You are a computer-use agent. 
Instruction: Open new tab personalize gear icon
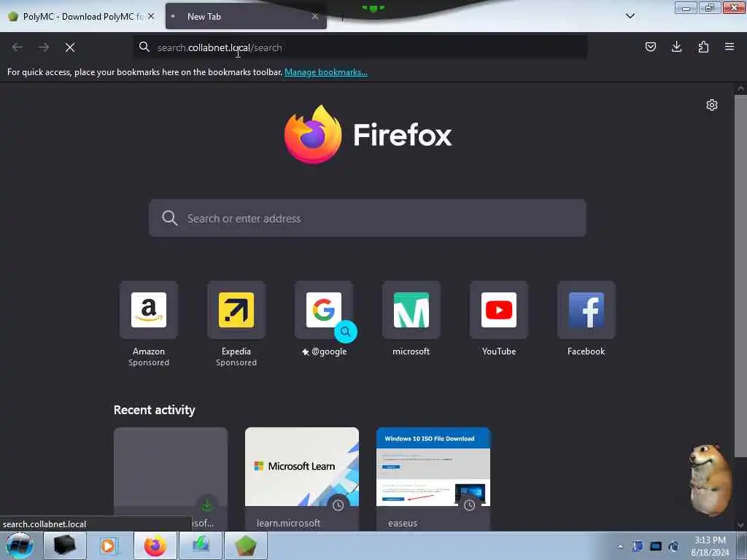[x=712, y=105]
